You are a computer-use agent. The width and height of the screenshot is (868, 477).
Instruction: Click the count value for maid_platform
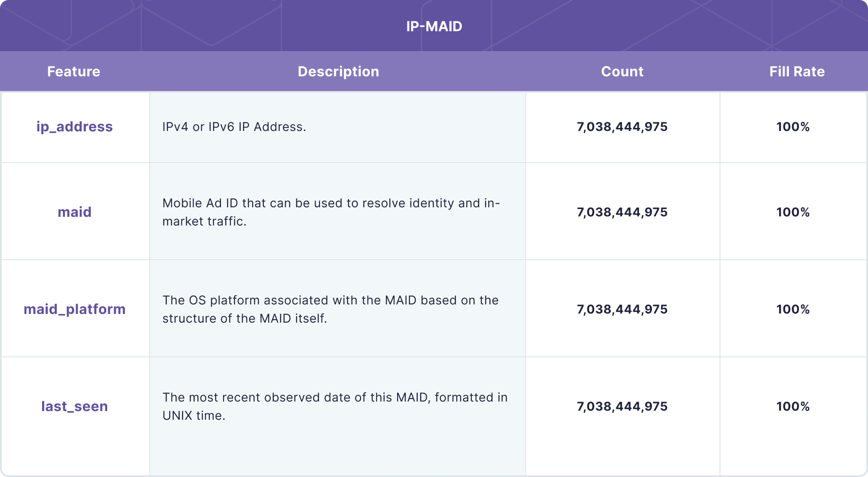click(x=621, y=309)
